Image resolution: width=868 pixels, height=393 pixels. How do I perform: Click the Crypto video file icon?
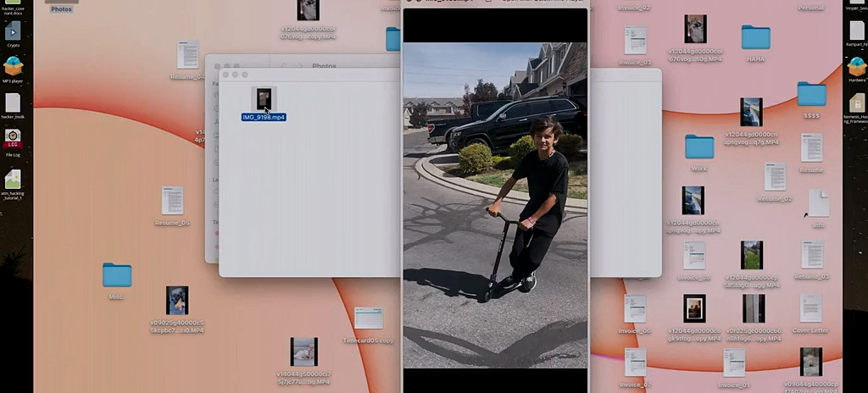pos(13,30)
